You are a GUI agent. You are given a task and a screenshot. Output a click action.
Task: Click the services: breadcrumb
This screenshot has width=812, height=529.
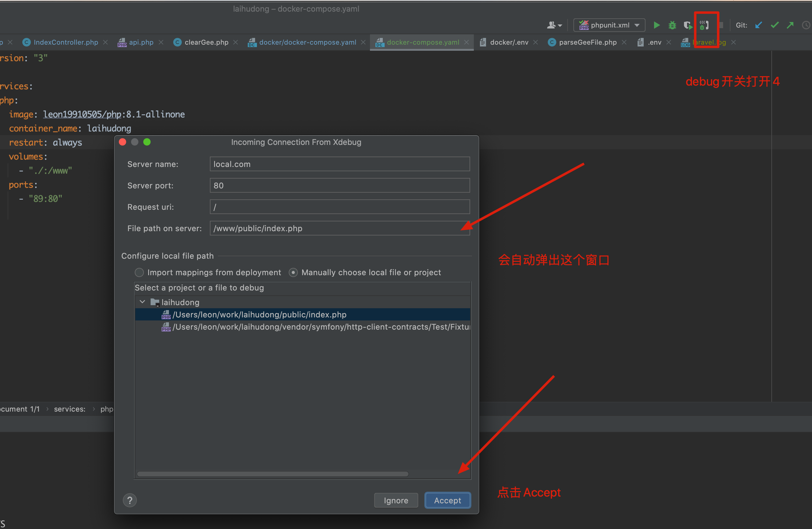(x=70, y=409)
